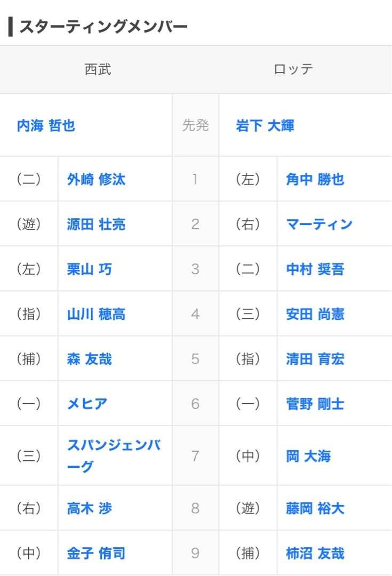
Task: Select 清田 育宏 player link
Action: coord(315,359)
